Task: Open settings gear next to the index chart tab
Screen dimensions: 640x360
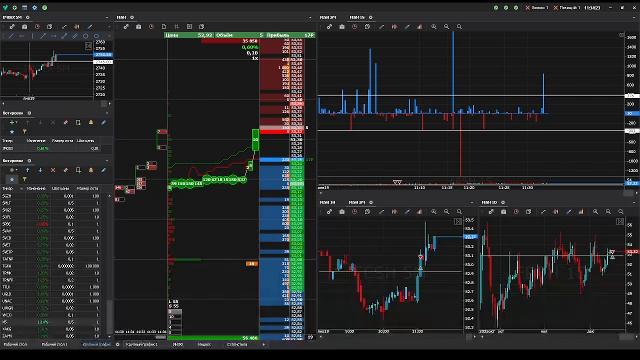Action: click(28, 17)
